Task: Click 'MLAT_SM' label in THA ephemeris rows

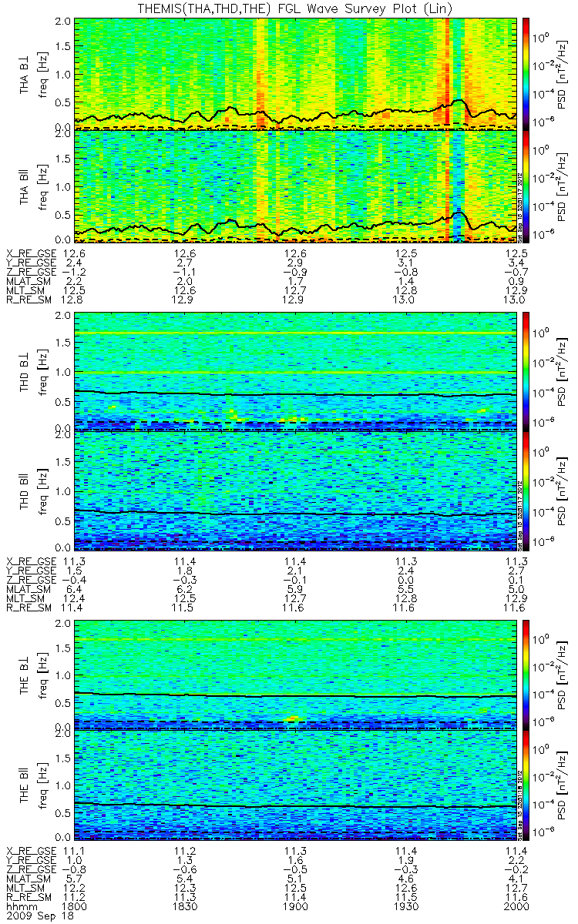Action: pos(29,282)
